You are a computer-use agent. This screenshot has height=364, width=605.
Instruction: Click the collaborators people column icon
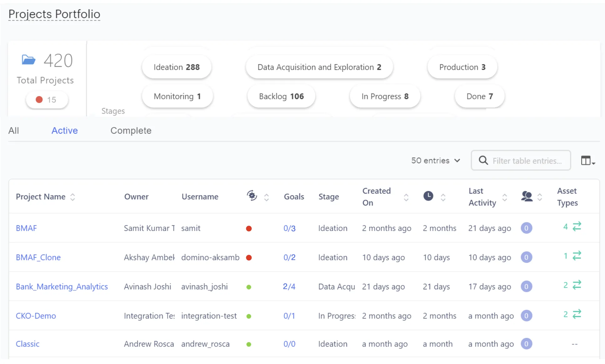point(527,196)
